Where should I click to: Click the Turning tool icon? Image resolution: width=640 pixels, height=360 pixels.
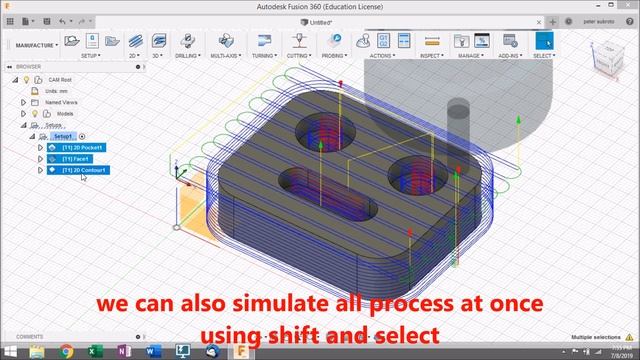click(x=264, y=41)
